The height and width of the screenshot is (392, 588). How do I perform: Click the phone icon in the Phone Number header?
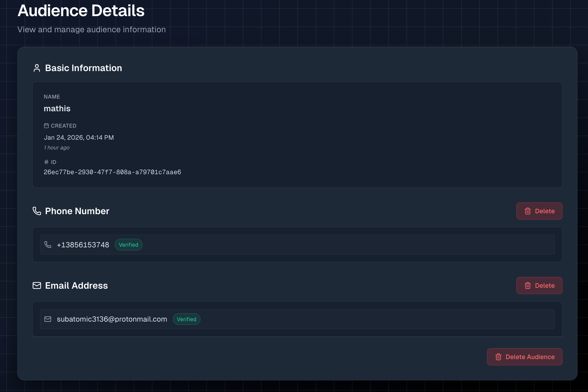(x=37, y=211)
